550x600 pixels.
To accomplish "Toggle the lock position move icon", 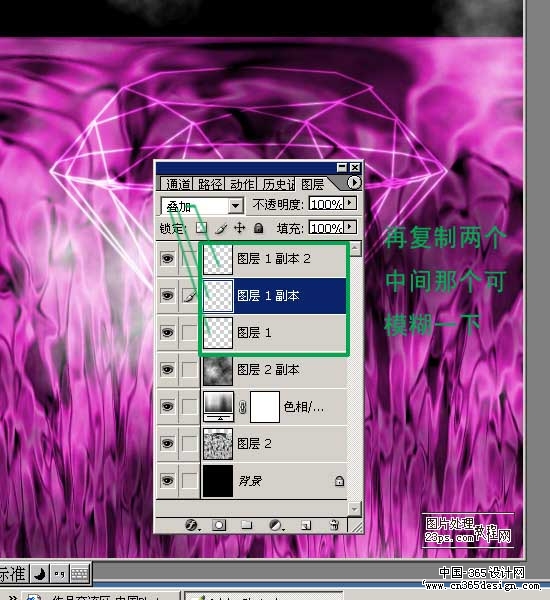I will tap(240, 228).
